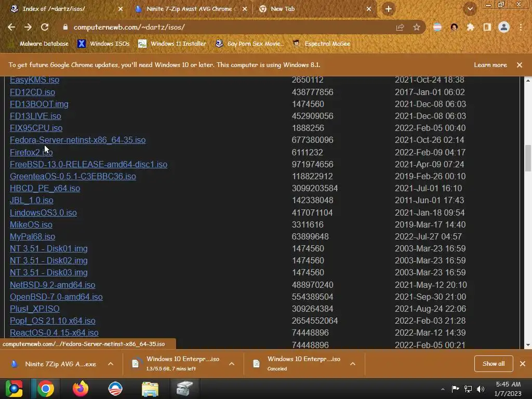Open the Extensions puzzle piece icon
Screen dimensions: 532x399
pos(470,27)
